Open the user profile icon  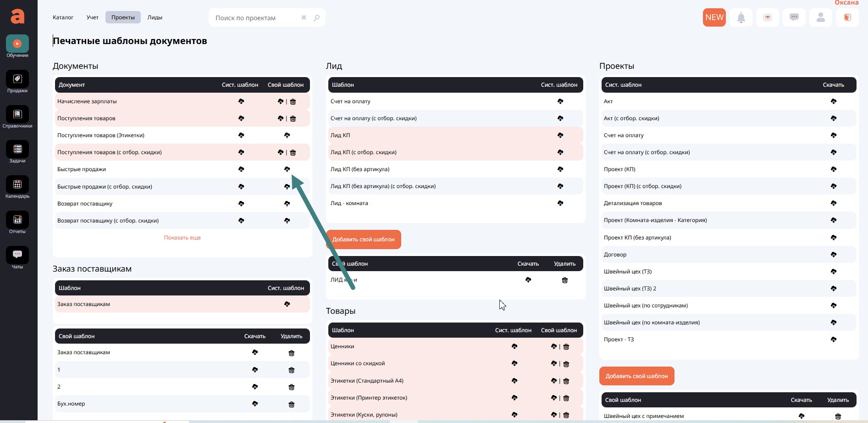[x=821, y=17]
